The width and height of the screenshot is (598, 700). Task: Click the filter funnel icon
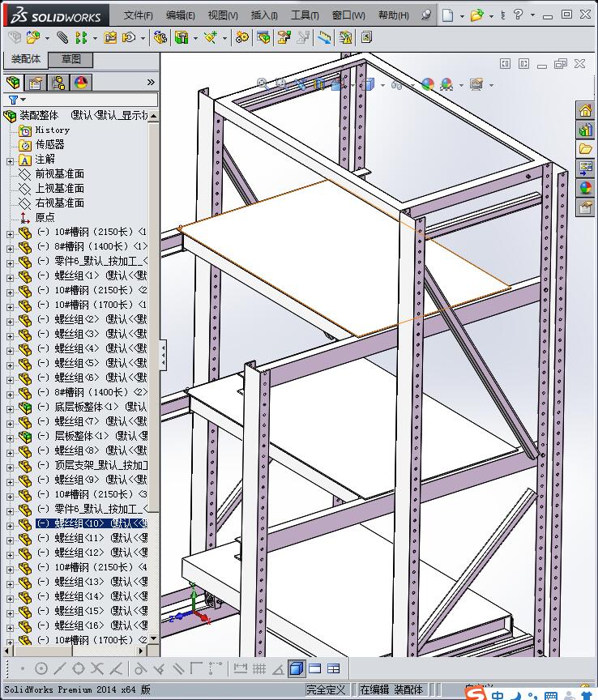[14, 100]
